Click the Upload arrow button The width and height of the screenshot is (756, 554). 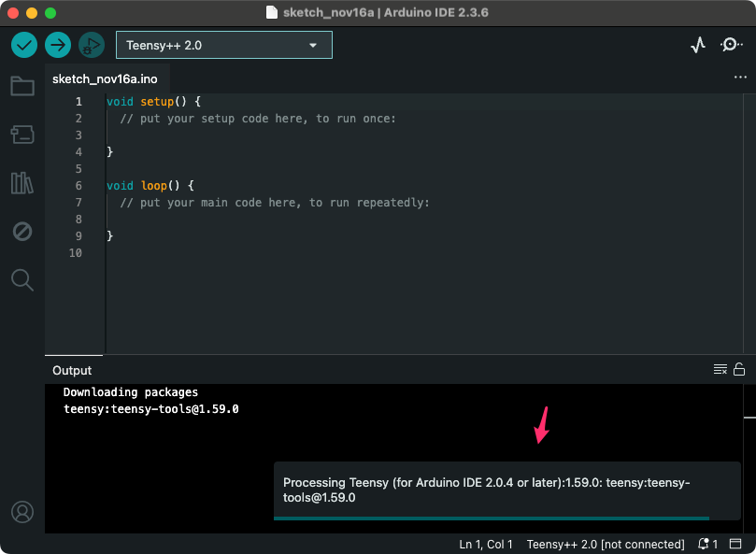(x=58, y=44)
